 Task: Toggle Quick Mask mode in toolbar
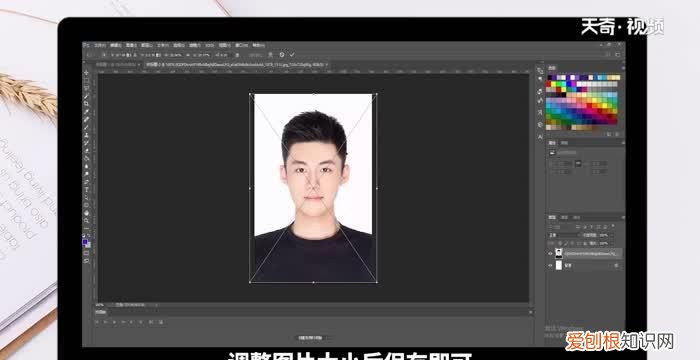86,253
